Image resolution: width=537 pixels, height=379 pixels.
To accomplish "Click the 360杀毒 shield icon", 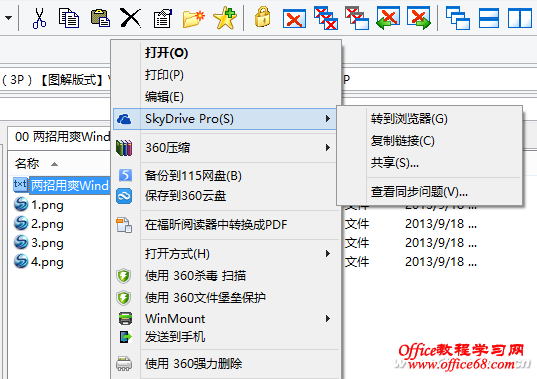I will click(x=124, y=276).
